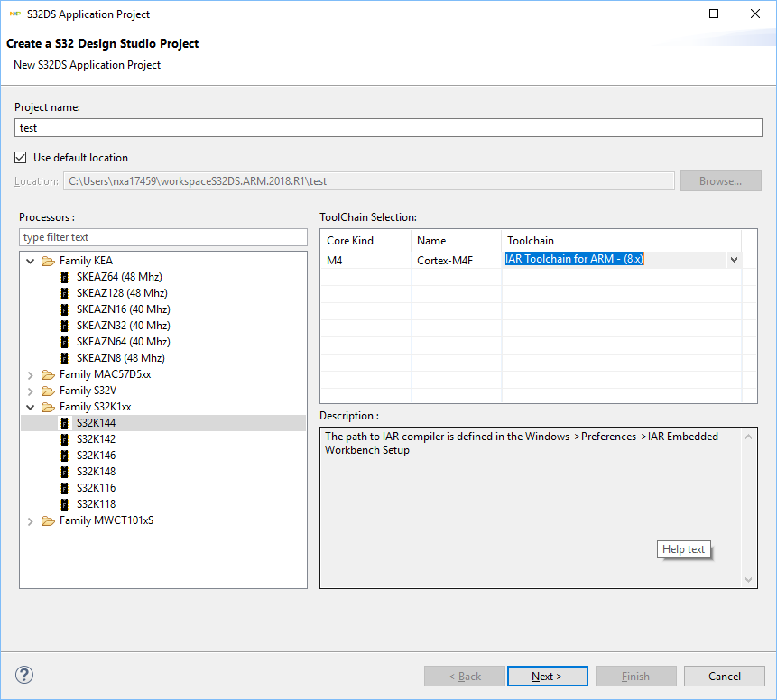Click the Browse button
Image resolution: width=777 pixels, height=700 pixels.
(720, 180)
